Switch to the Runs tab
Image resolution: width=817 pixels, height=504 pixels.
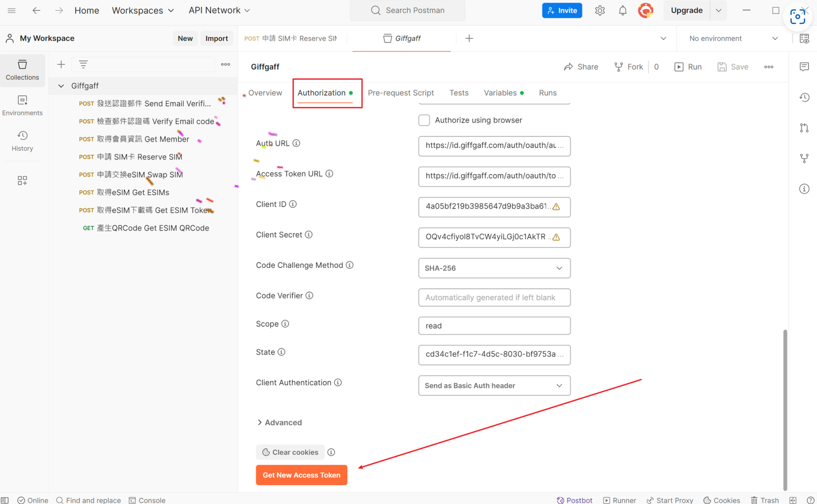[548, 93]
